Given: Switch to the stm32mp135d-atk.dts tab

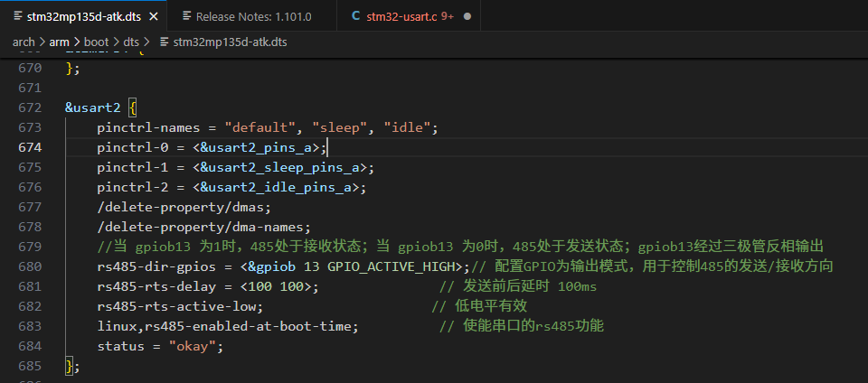Looking at the screenshot, I should tap(83, 16).
